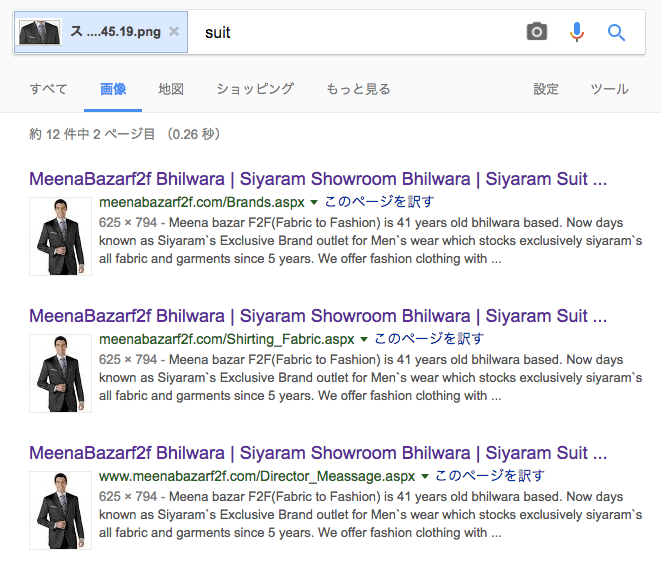The height and width of the screenshot is (568, 661).
Task: Translate the Brands.aspx result page
Action: [x=379, y=202]
